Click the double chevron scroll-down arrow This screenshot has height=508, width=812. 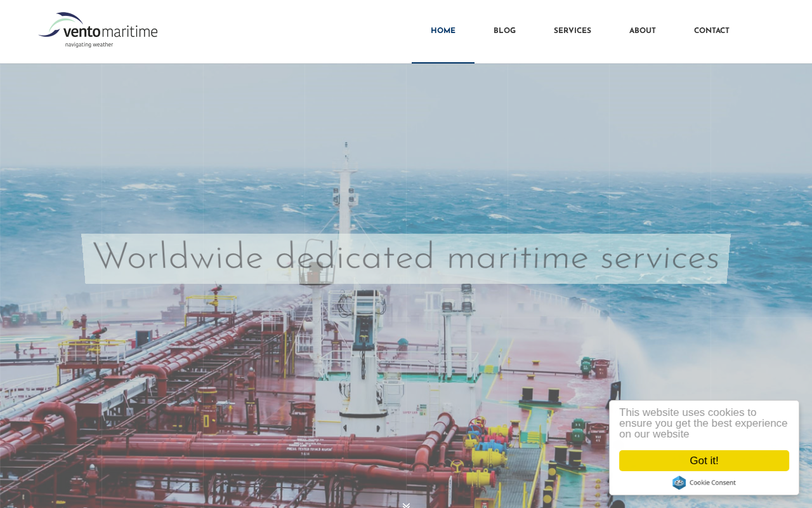point(406,505)
